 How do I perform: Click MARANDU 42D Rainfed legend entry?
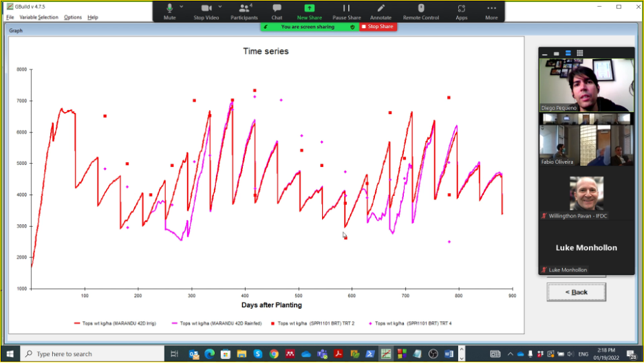point(217,324)
